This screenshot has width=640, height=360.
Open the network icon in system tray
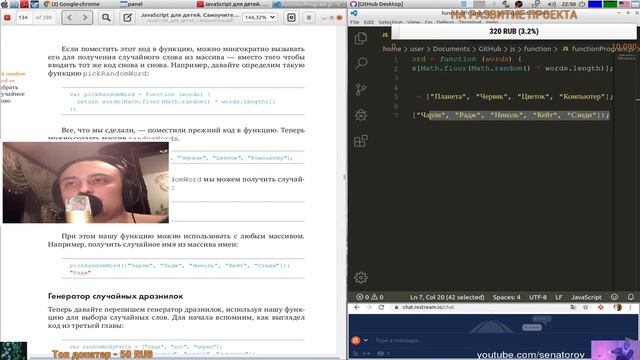point(536,4)
